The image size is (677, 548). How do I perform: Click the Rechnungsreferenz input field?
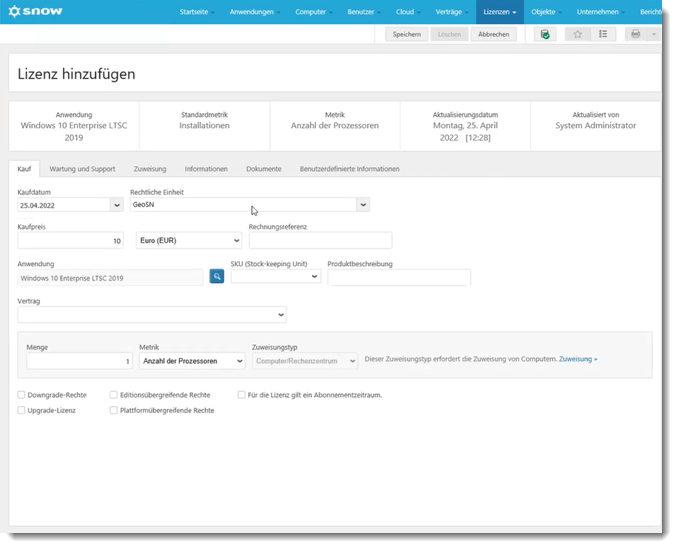(320, 241)
